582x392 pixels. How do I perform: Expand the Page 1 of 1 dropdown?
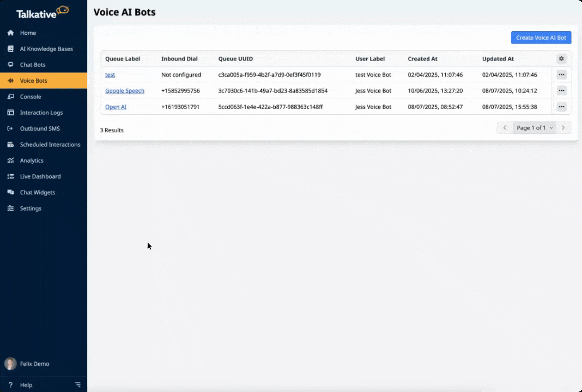tap(535, 128)
